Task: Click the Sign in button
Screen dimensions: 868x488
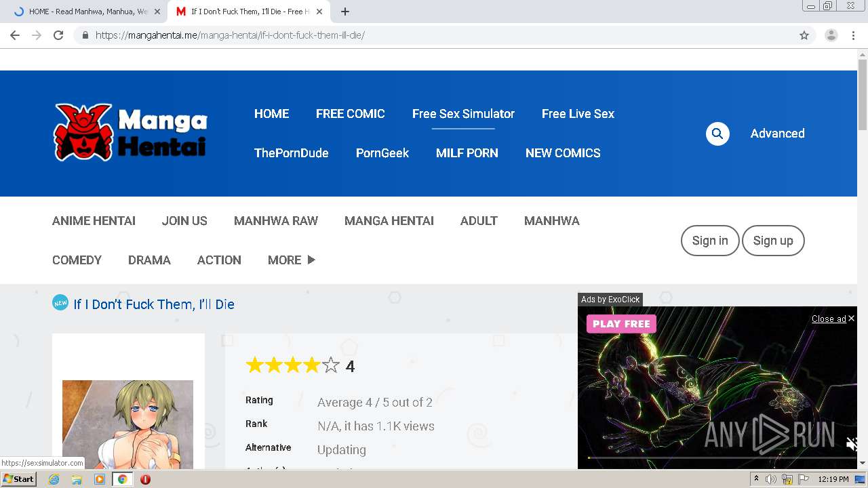Action: (710, 241)
